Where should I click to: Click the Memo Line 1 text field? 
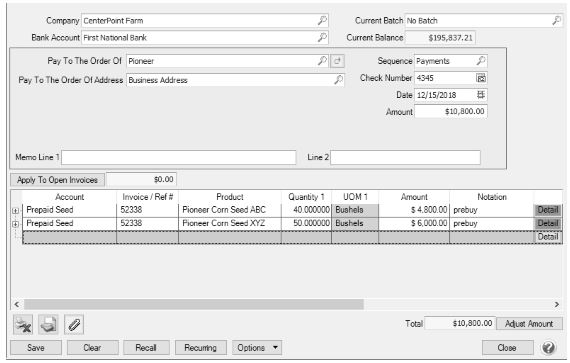click(x=178, y=157)
